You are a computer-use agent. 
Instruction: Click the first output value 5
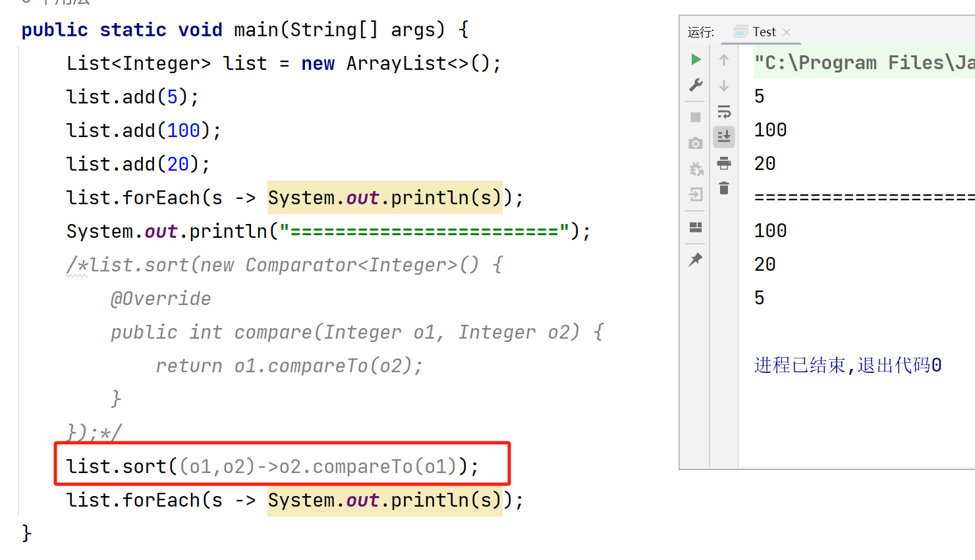click(760, 96)
